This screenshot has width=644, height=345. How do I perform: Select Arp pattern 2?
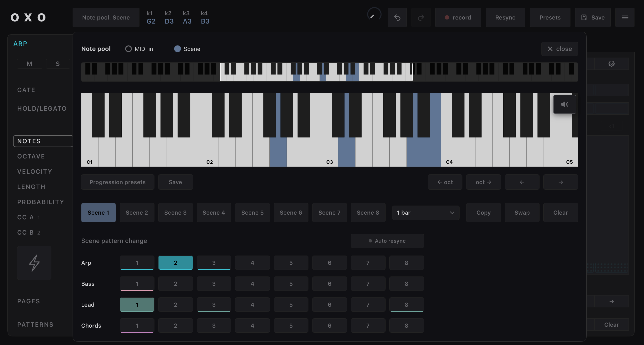click(x=175, y=263)
